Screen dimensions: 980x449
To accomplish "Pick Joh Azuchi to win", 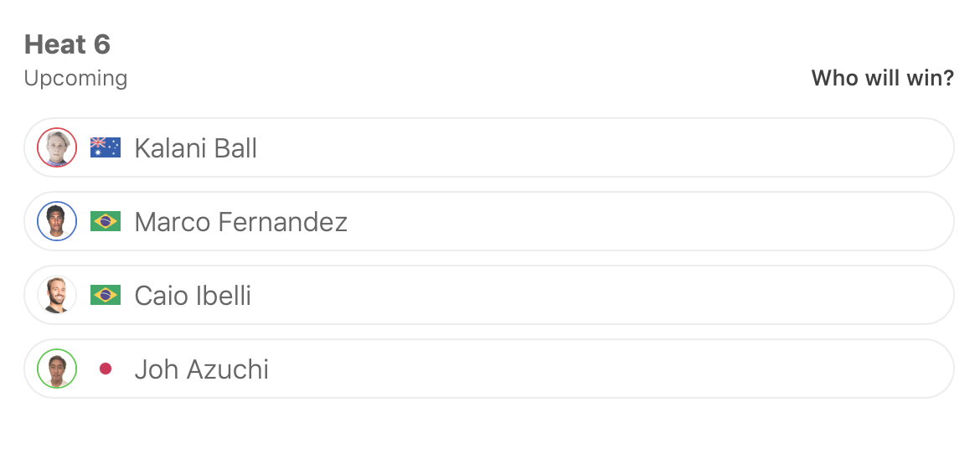I will coord(586,369).
